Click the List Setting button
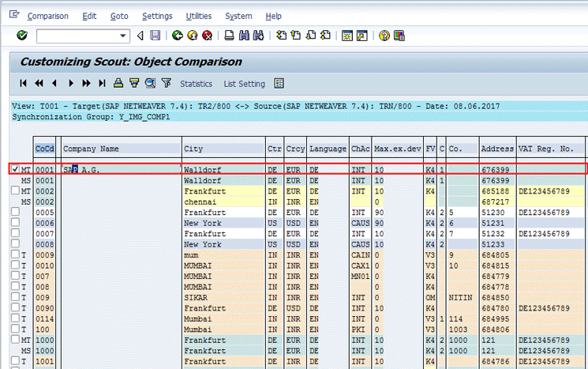 tap(244, 84)
